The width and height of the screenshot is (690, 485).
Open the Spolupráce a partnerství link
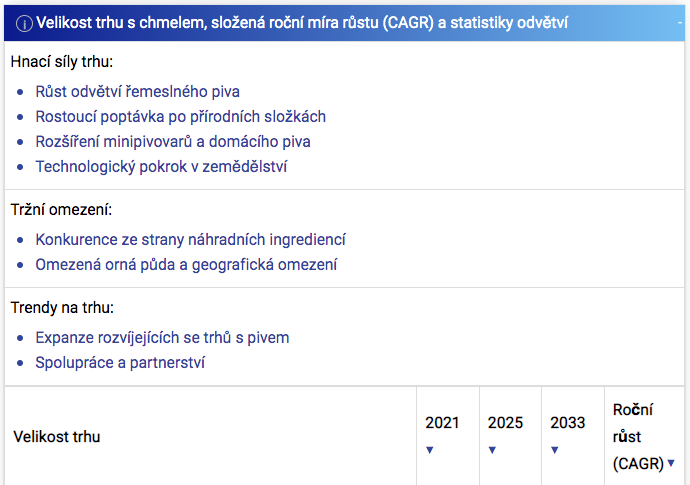(120, 363)
